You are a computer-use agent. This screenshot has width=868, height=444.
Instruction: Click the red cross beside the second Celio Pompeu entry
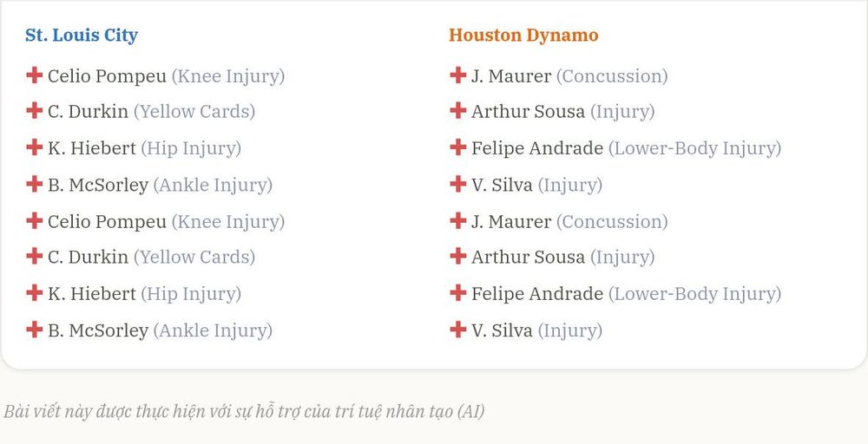coord(35,220)
